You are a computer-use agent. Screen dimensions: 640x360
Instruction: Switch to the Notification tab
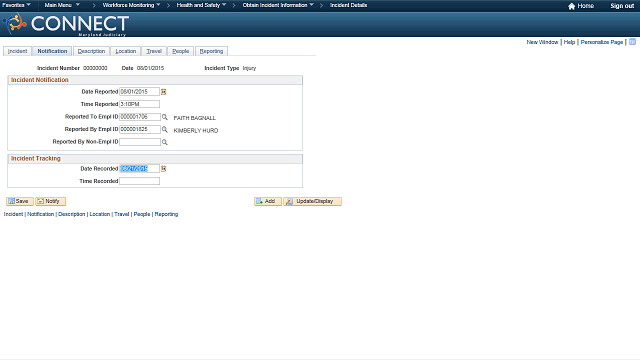point(52,51)
